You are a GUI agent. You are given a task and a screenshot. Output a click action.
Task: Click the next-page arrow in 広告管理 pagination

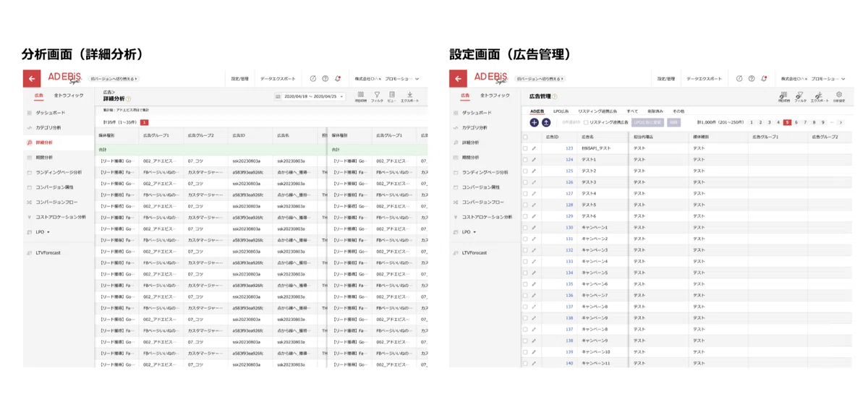tap(840, 123)
